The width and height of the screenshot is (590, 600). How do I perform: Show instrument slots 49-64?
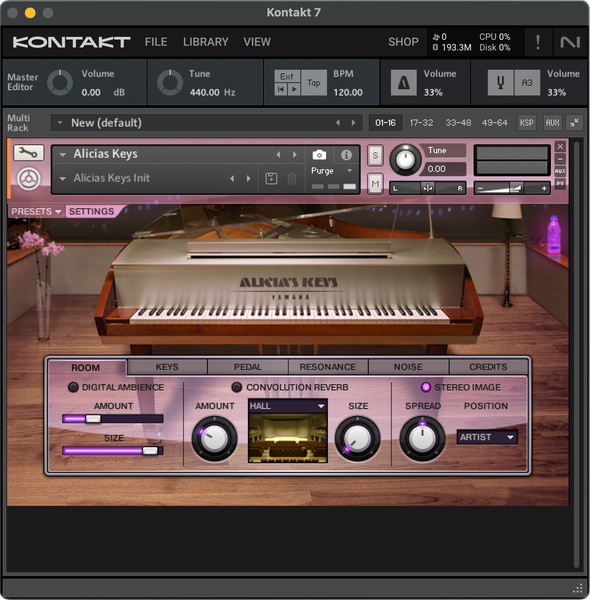click(x=494, y=122)
